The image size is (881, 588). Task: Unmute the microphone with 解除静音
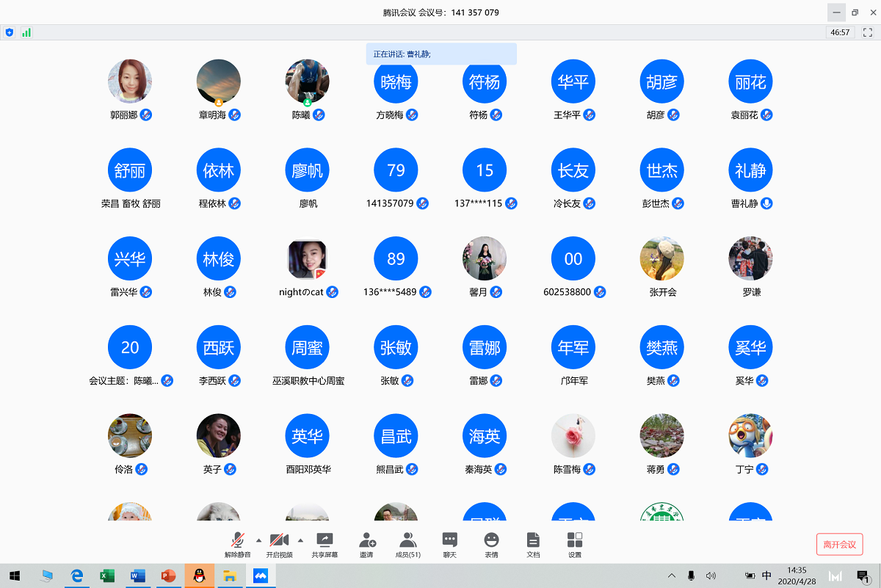coord(237,545)
